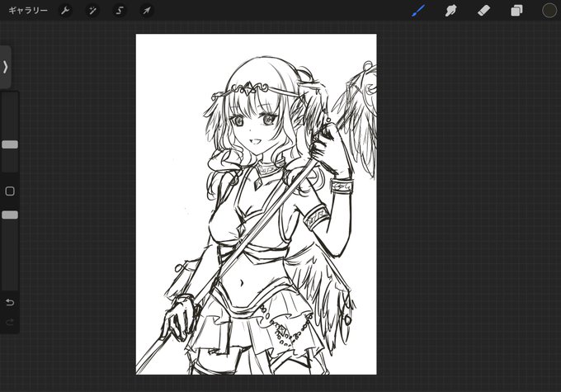Click the brush opacity slider handle
Viewport: 561px width, 392px height.
point(10,215)
